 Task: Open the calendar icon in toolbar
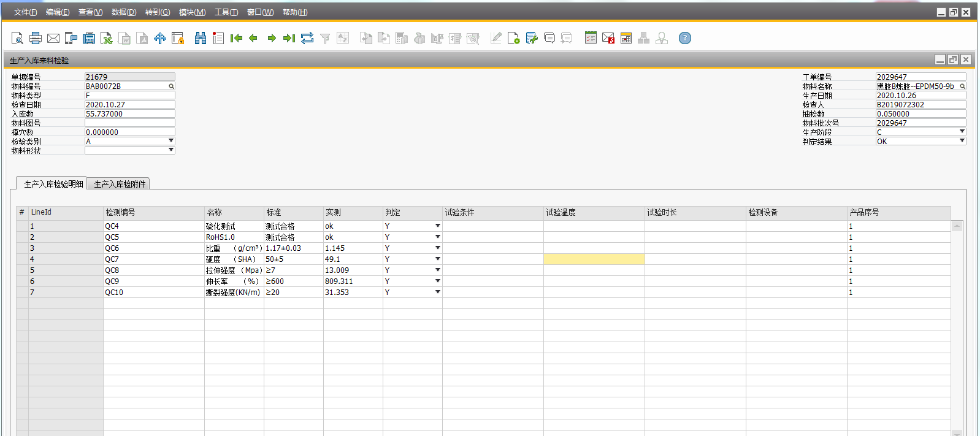click(626, 38)
